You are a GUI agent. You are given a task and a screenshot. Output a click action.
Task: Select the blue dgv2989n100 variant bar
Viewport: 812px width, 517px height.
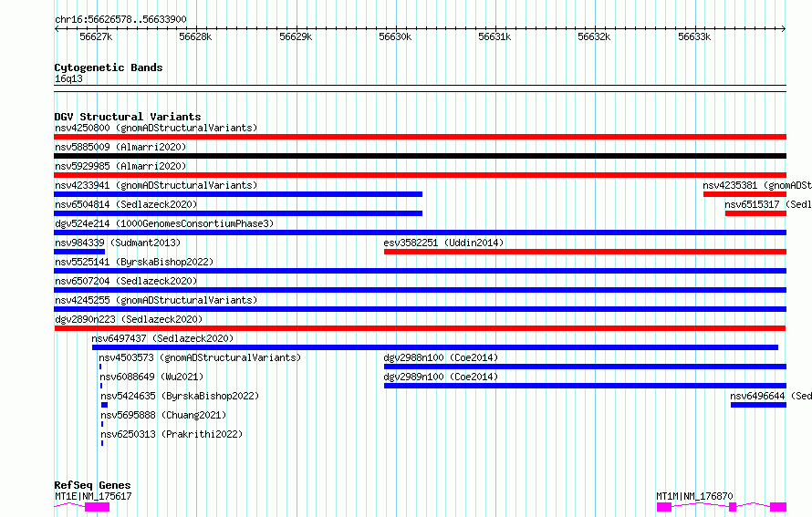coord(585,386)
